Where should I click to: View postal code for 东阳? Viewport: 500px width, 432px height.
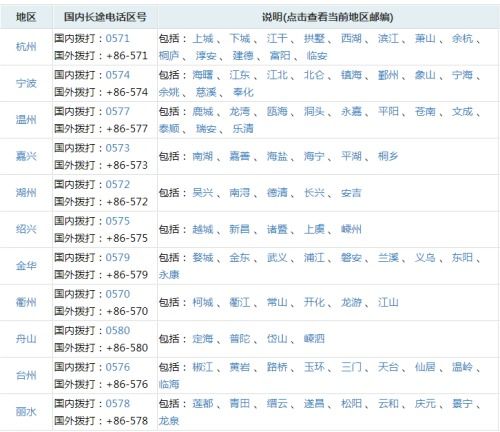(462, 257)
